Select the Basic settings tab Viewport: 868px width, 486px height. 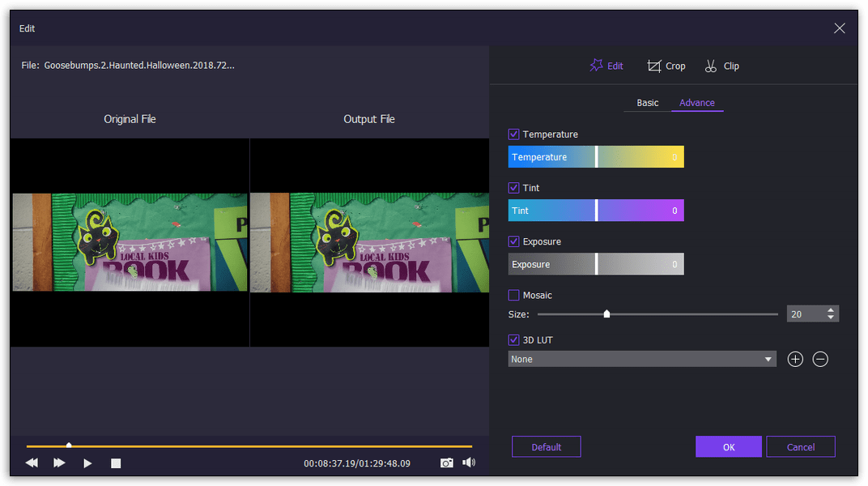point(647,102)
